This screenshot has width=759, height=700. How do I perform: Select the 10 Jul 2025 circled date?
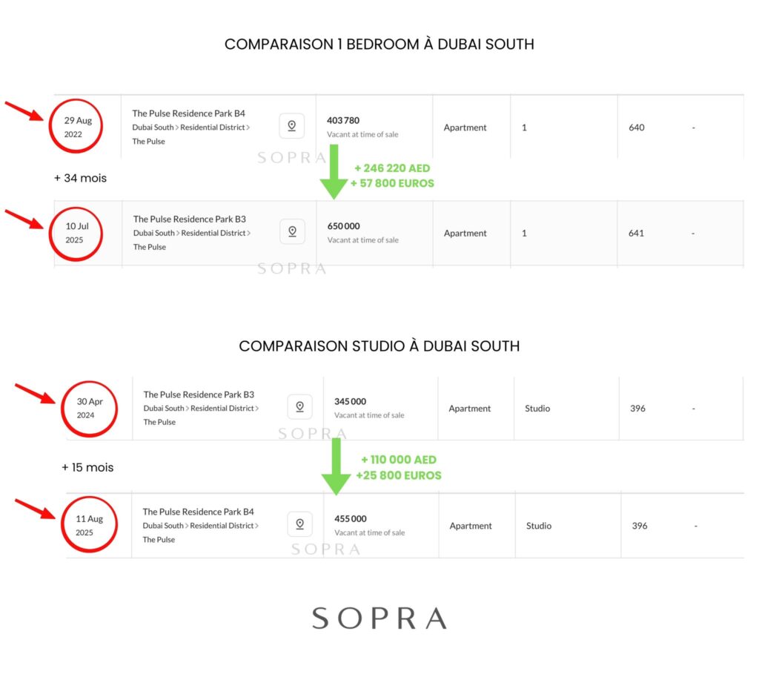click(x=76, y=234)
